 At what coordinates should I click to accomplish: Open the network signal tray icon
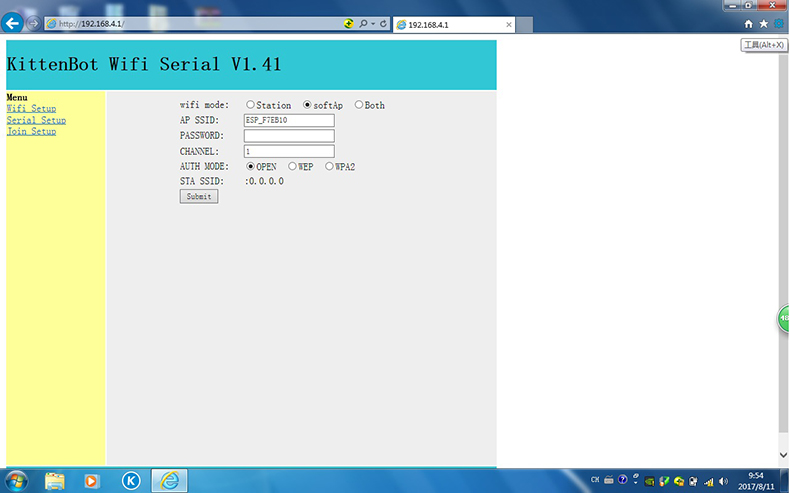(709, 482)
